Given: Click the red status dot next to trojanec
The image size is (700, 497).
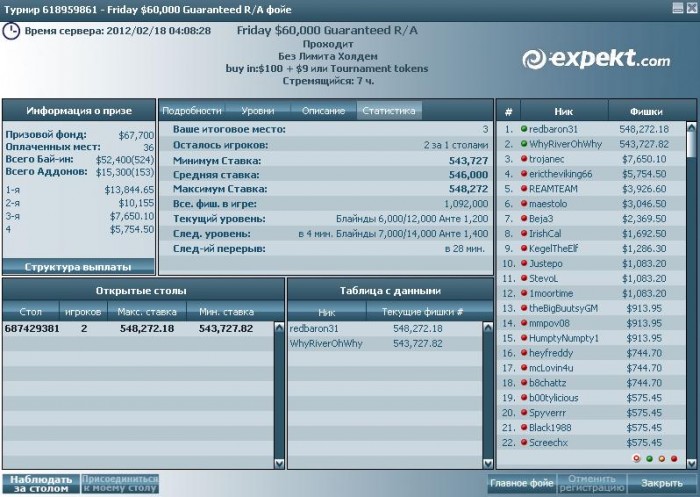Looking at the screenshot, I should click(x=524, y=159).
